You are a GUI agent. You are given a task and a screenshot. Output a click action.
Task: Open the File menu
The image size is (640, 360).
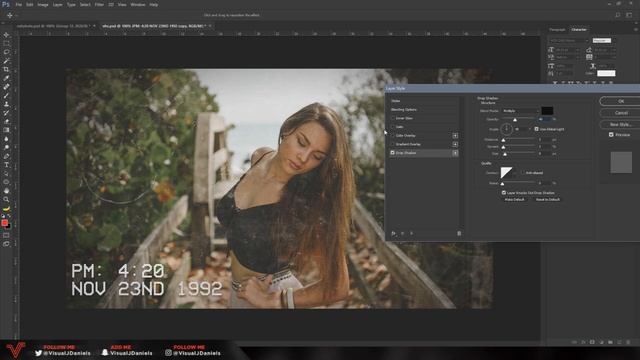(19, 4)
